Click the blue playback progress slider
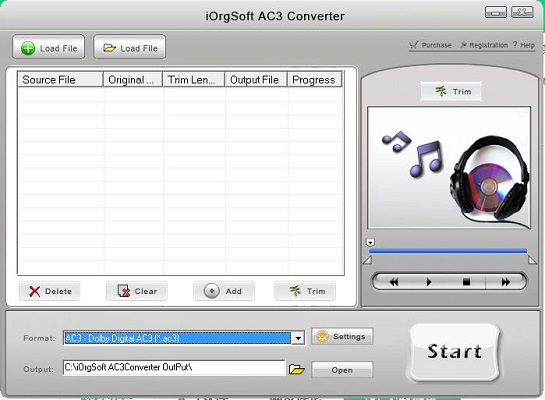 pyautogui.click(x=448, y=251)
